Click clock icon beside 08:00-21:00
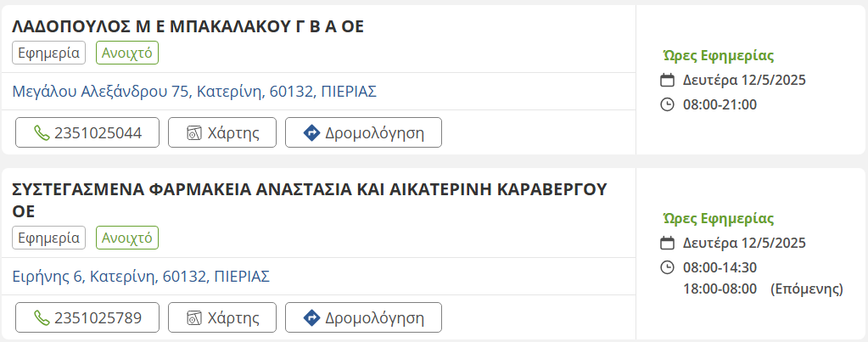The image size is (868, 342). [668, 104]
